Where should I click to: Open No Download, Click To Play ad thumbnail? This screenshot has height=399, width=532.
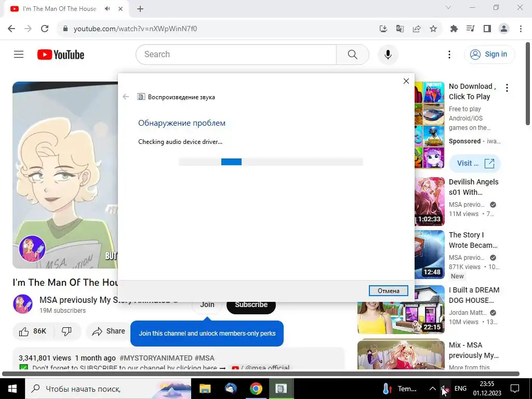[430, 125]
